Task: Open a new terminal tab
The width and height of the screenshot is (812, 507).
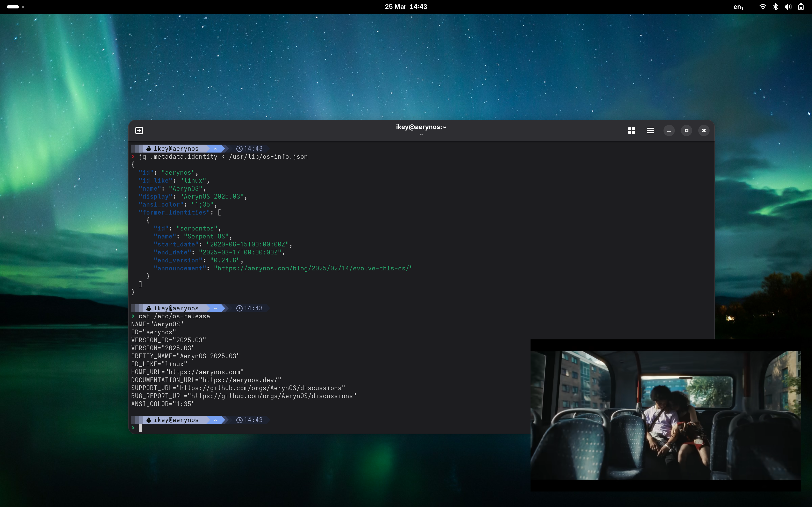Action: pyautogui.click(x=139, y=131)
